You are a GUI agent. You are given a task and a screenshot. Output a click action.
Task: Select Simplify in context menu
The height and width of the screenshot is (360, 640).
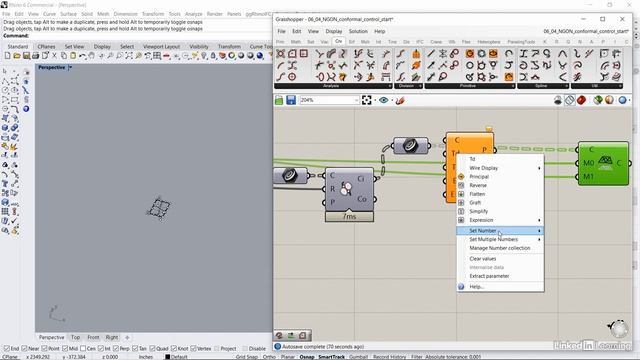tap(500, 211)
